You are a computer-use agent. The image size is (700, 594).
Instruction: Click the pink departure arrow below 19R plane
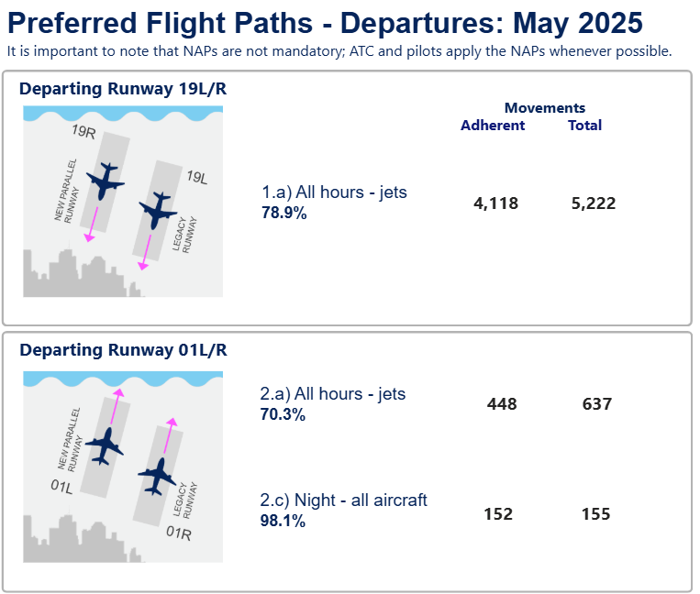[x=92, y=225]
